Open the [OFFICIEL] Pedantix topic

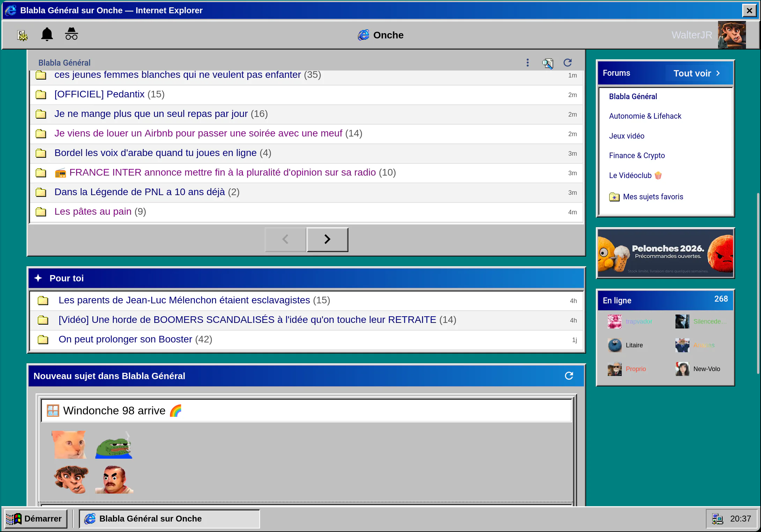point(99,94)
